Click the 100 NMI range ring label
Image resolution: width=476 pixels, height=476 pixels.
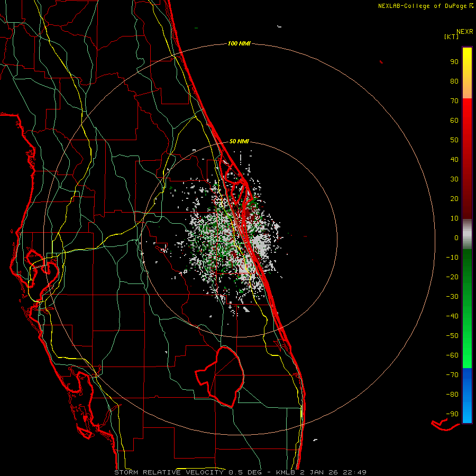tap(239, 44)
